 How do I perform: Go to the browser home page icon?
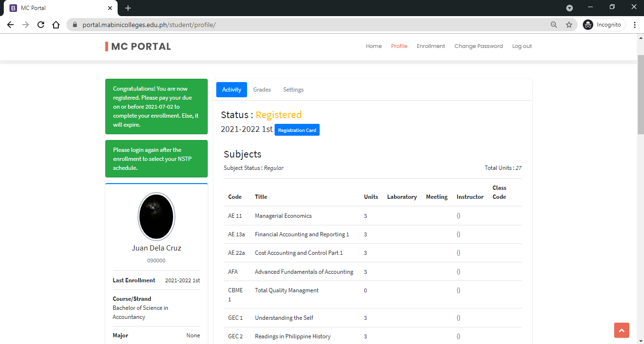pyautogui.click(x=56, y=25)
